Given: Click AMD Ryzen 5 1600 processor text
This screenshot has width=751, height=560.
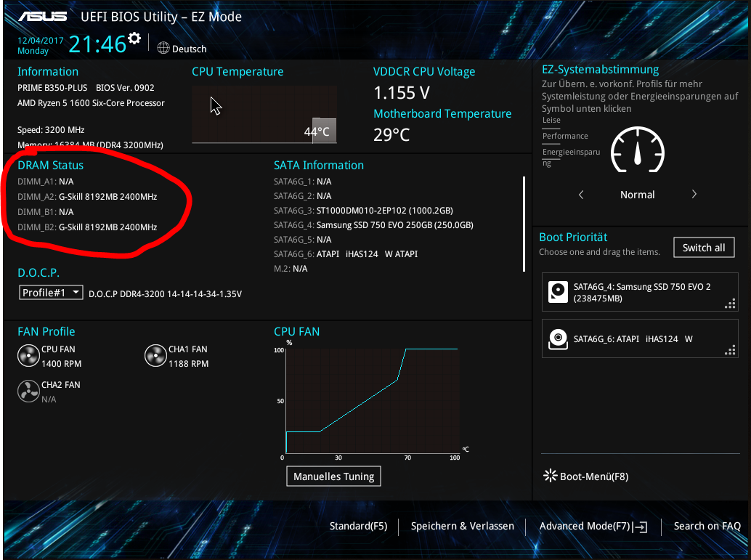Looking at the screenshot, I should tap(91, 103).
